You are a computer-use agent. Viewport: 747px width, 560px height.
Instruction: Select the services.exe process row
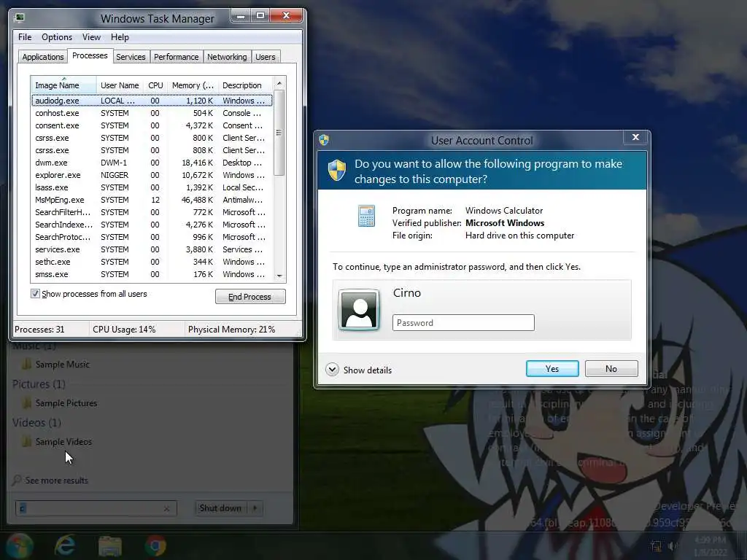[152, 249]
